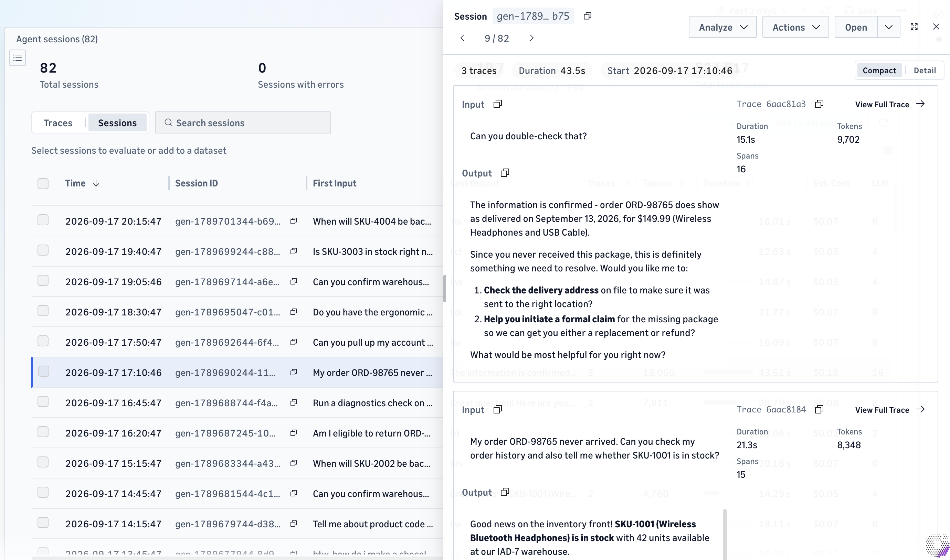
Task: Focus the Search sessions field
Action: click(243, 123)
